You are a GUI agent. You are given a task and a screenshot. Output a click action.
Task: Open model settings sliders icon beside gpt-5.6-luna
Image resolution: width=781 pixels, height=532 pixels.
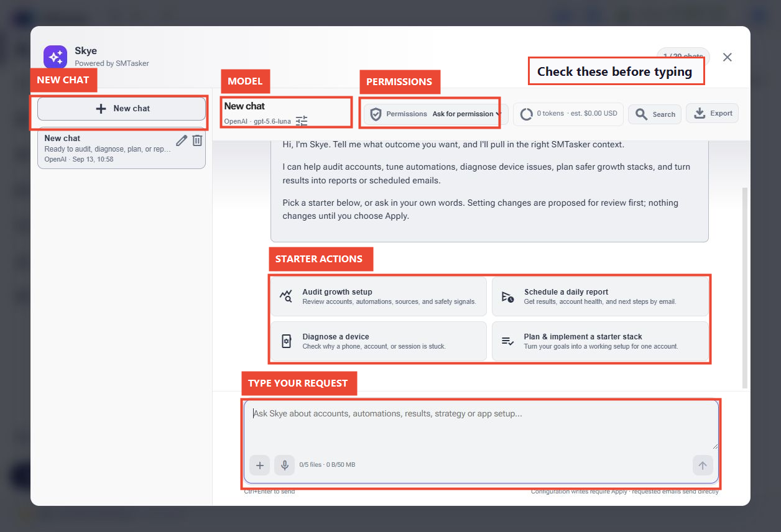pos(302,121)
